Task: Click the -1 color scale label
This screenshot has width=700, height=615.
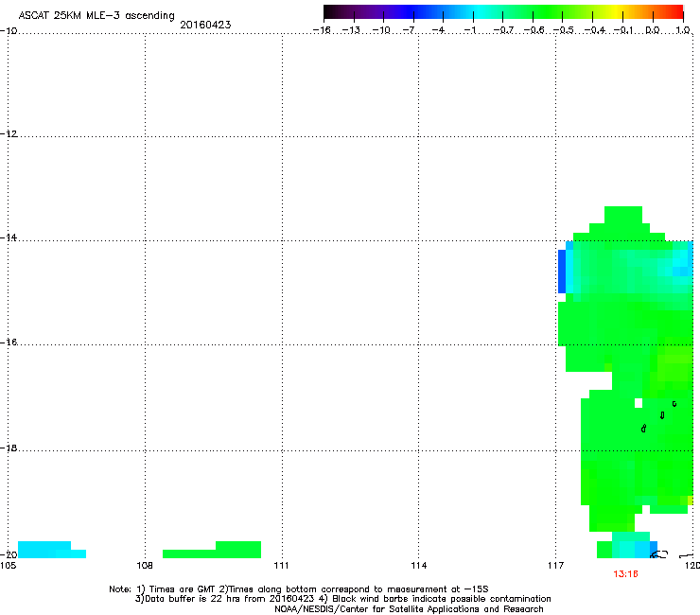Action: [x=470, y=30]
